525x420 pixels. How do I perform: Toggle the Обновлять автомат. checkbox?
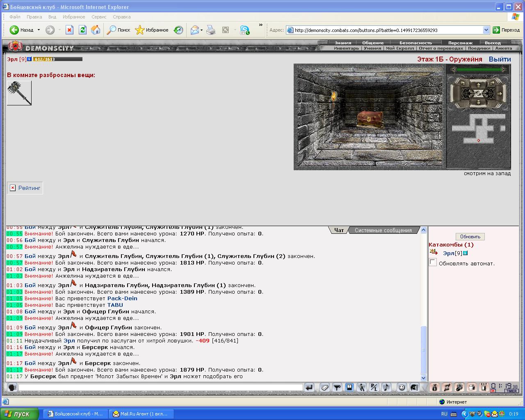433,262
